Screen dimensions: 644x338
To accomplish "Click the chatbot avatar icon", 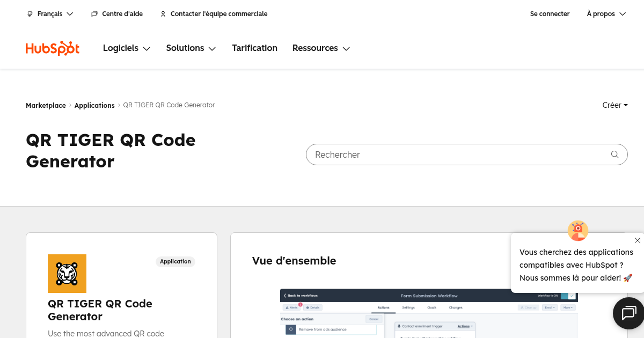I will click(578, 231).
